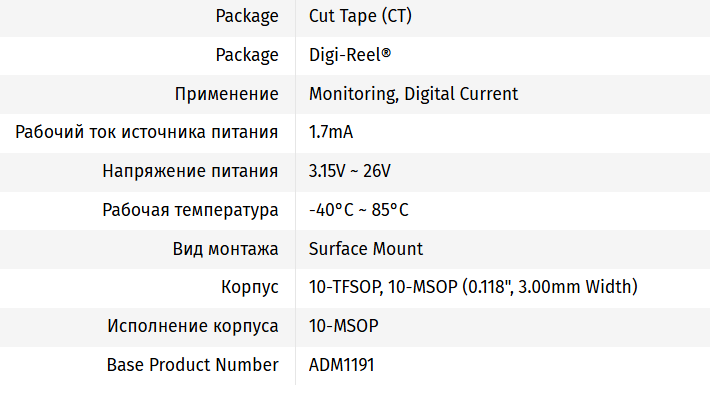Click the "Применение" row label
This screenshot has width=710, height=401.
(227, 94)
